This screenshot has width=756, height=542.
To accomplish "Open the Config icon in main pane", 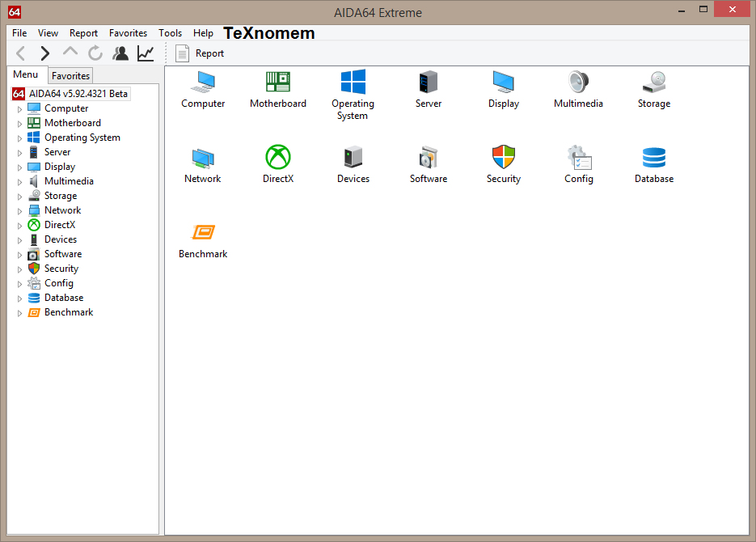I will click(x=579, y=157).
